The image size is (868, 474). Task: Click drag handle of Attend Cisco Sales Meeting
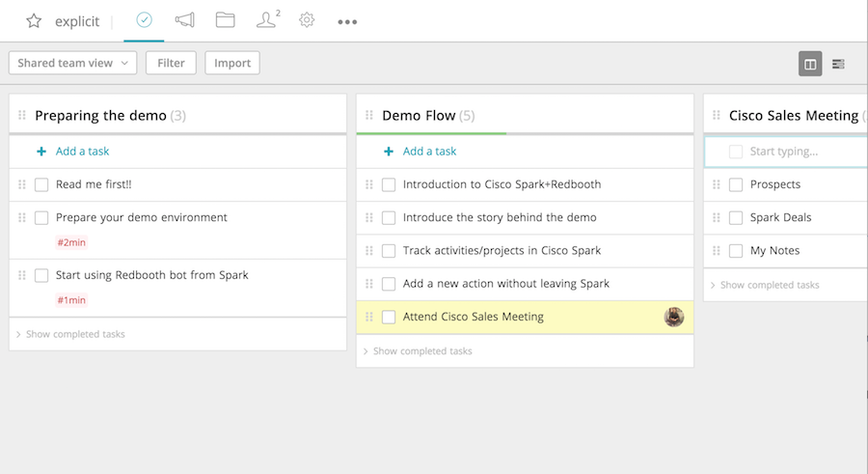click(x=369, y=317)
